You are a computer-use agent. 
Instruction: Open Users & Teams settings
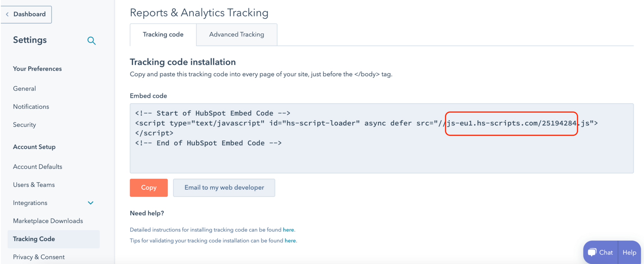pyautogui.click(x=34, y=185)
